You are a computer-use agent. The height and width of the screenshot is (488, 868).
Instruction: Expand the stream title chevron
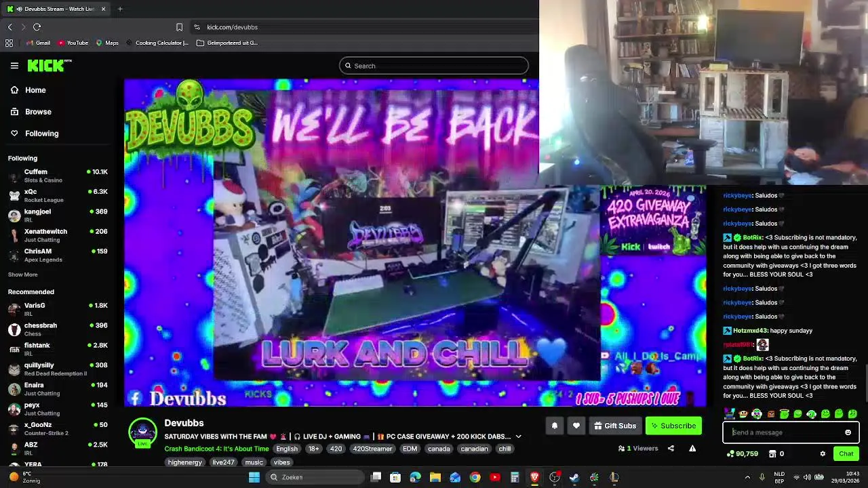point(518,436)
